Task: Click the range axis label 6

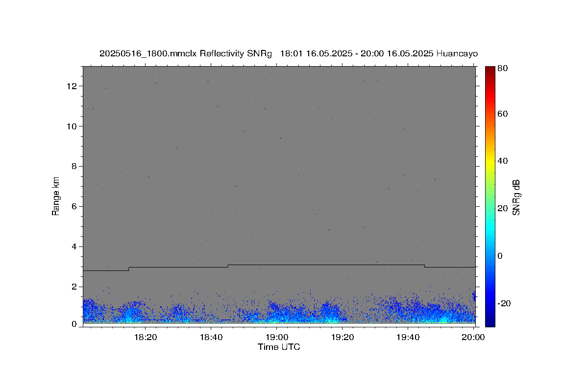Action: pyautogui.click(x=75, y=207)
